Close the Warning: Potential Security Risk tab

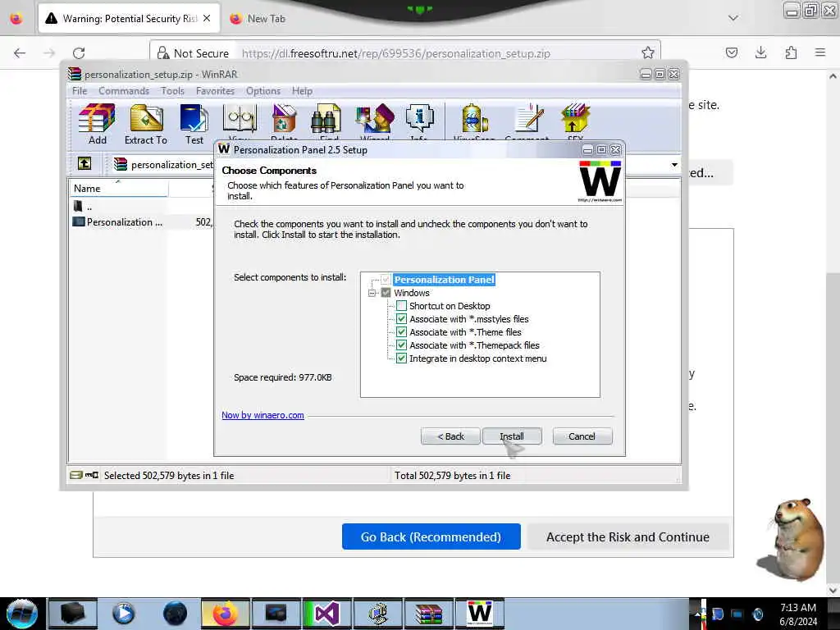[207, 18]
